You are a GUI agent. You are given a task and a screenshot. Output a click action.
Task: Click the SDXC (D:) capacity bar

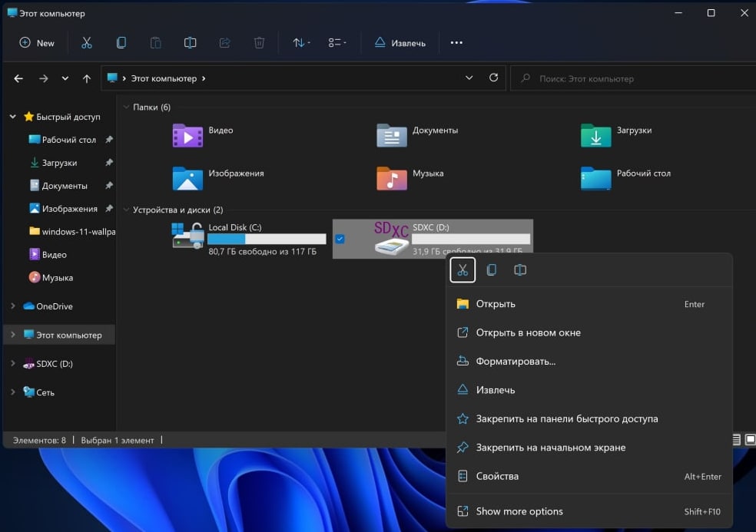point(471,239)
